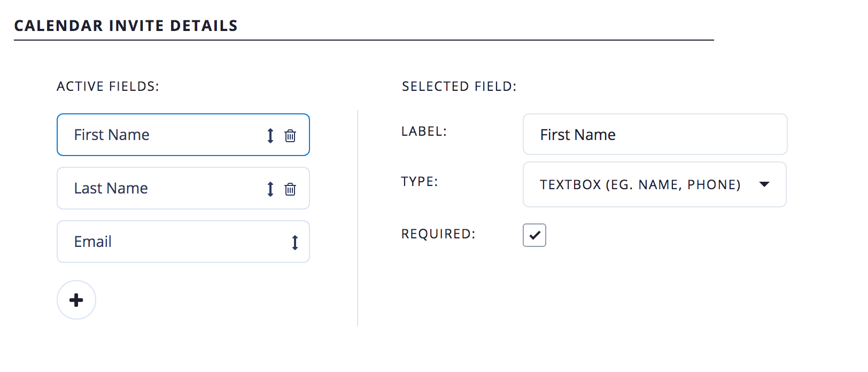Click the Active Fields section label
The width and height of the screenshot is (868, 372).
point(108,87)
